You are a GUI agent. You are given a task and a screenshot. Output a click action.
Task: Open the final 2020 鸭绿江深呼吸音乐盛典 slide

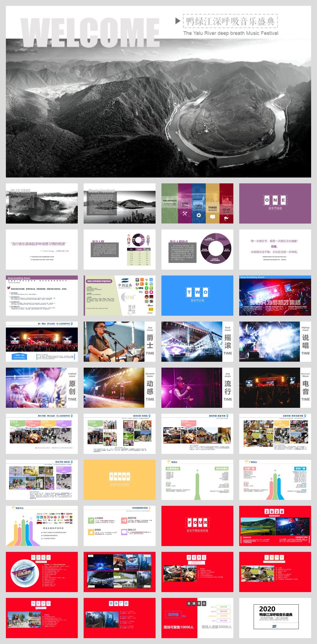tap(275, 618)
